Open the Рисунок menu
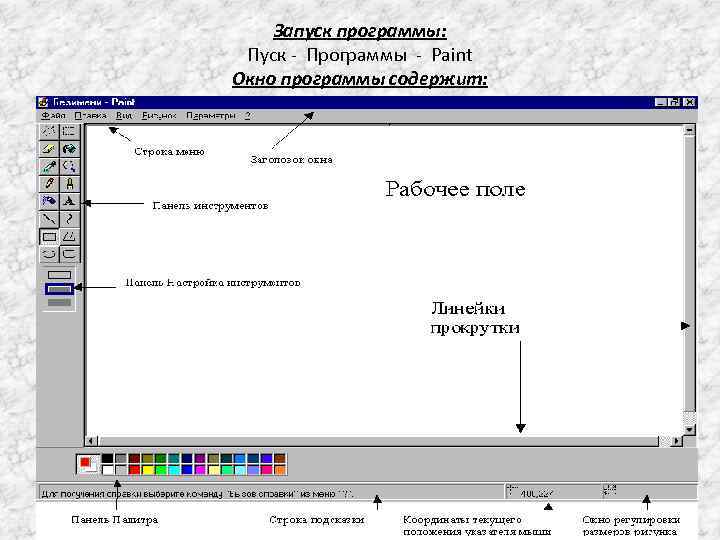720x540 pixels. pos(159,116)
